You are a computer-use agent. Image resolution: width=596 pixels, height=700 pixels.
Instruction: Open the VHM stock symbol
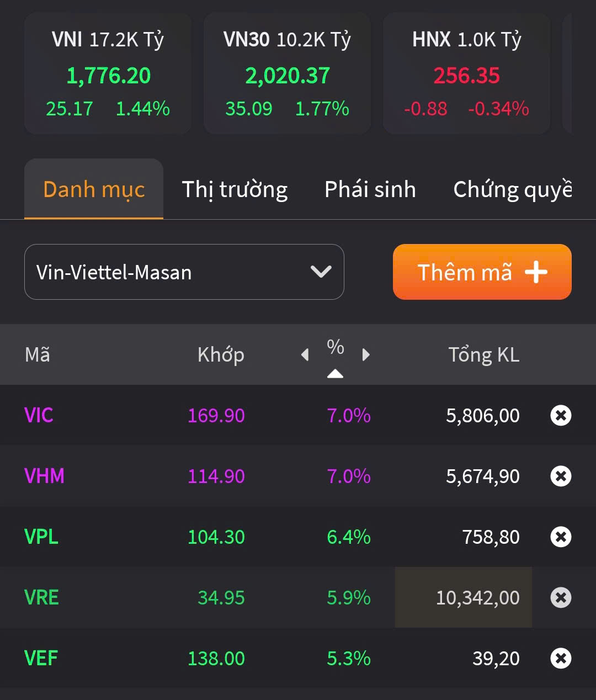pos(44,476)
